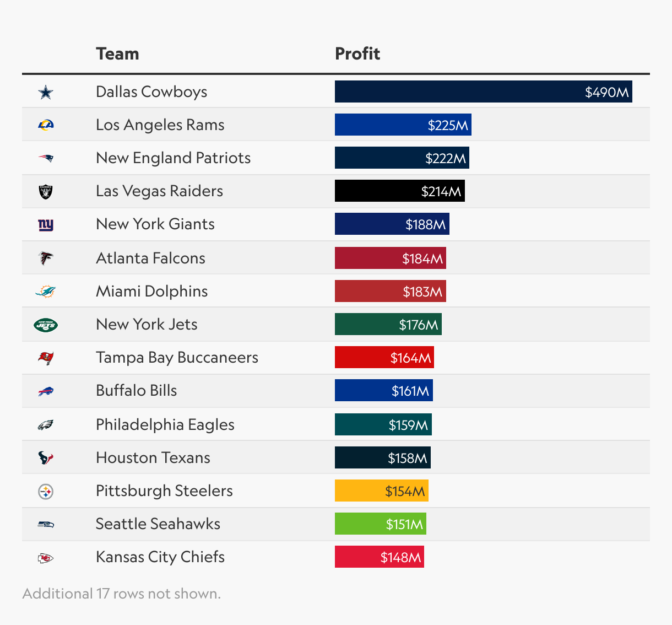The image size is (672, 625).
Task: Click the Pittsburgh Steelers round logo
Action: pyautogui.click(x=46, y=491)
